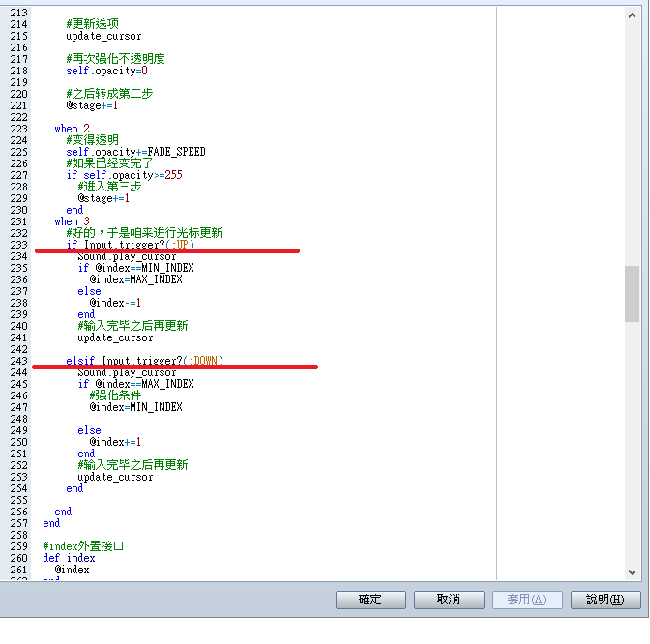Click the line '@index+=1'

(x=115, y=442)
